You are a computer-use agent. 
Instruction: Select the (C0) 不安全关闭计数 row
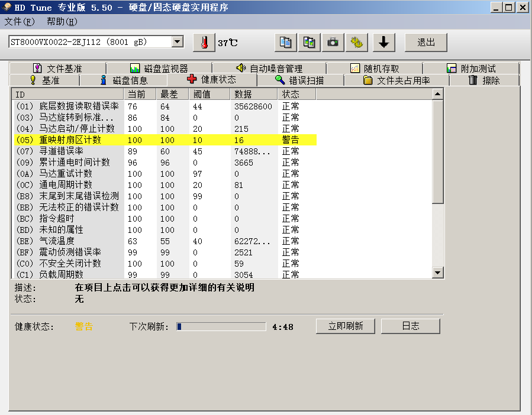165,263
